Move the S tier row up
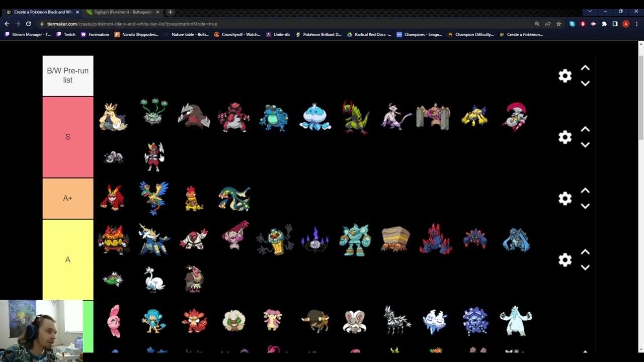 [x=585, y=129]
